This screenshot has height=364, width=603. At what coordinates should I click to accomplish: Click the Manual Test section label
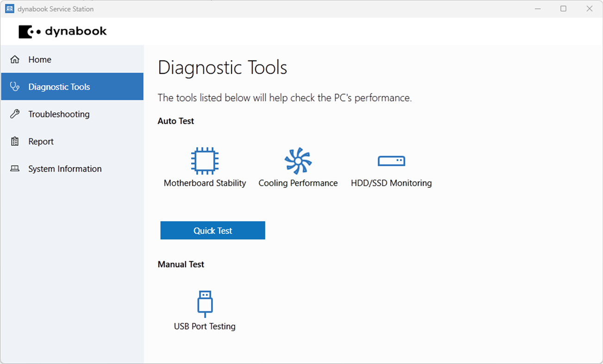click(180, 264)
